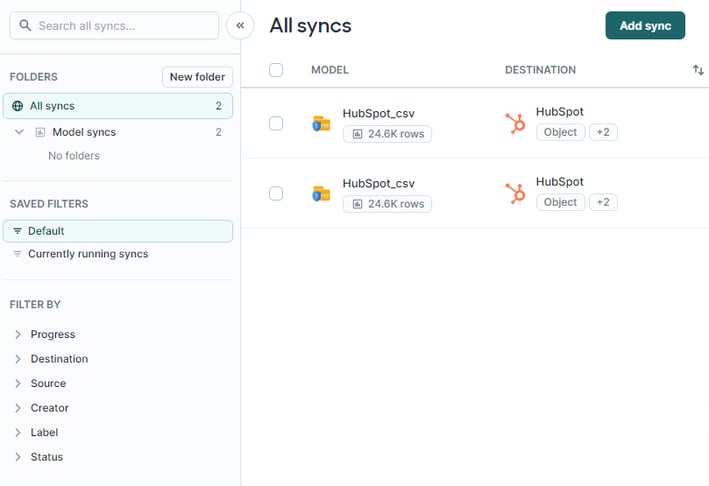Viewport: 709px width, 486px height.
Task: Select Currently running syncs saved filter
Action: point(88,254)
